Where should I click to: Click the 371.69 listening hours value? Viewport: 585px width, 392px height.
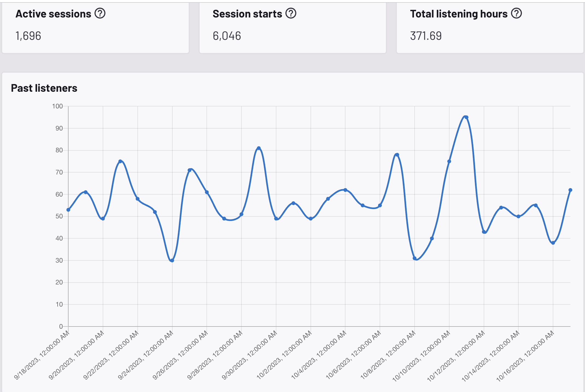point(426,36)
